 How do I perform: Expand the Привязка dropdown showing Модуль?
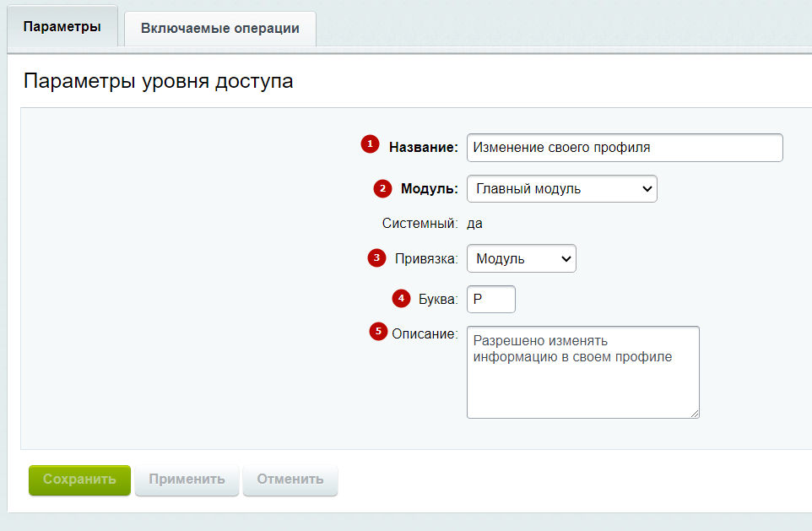(522, 258)
